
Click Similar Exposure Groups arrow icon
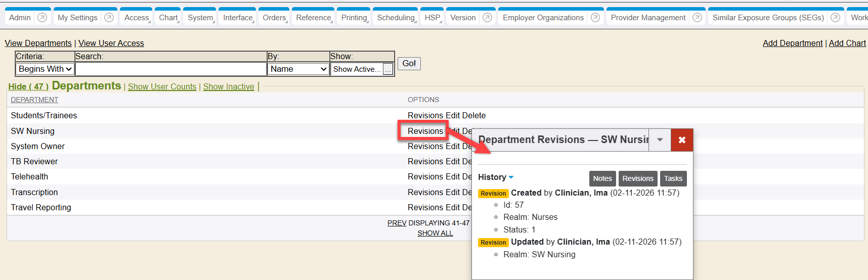coord(835,18)
